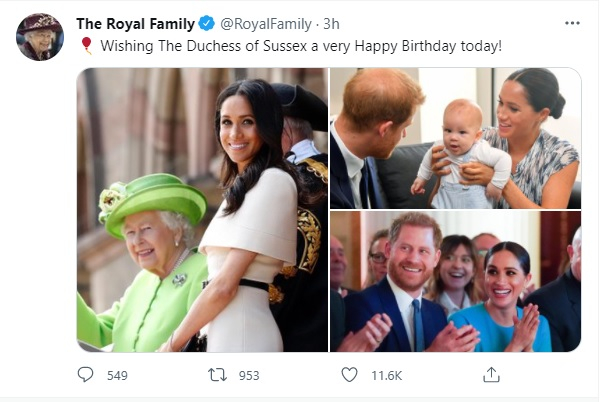Open the three-dot more options menu
The height and width of the screenshot is (402, 600).
click(x=571, y=22)
